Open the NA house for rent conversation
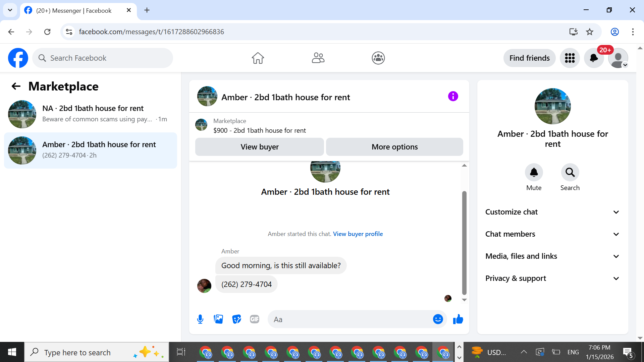 click(91, 114)
